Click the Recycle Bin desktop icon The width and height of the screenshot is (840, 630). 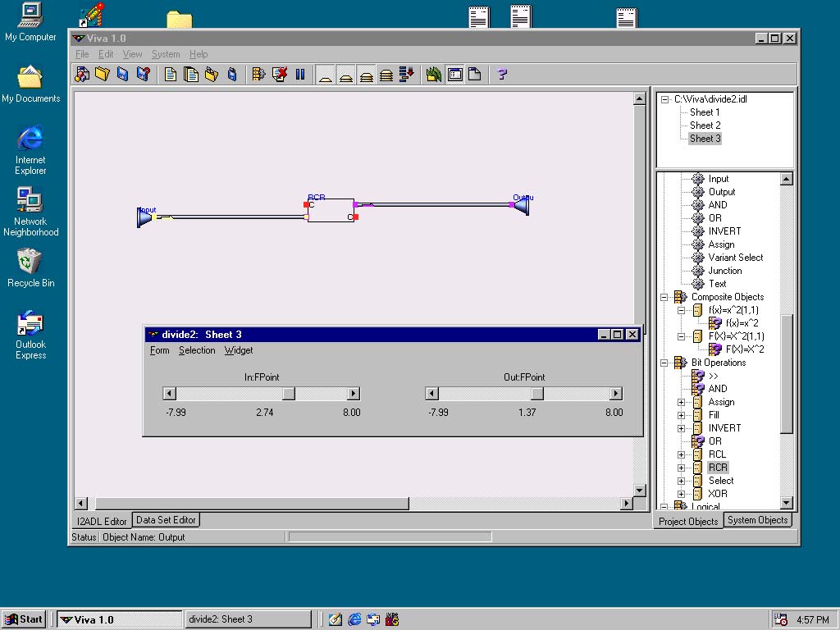coord(30,262)
